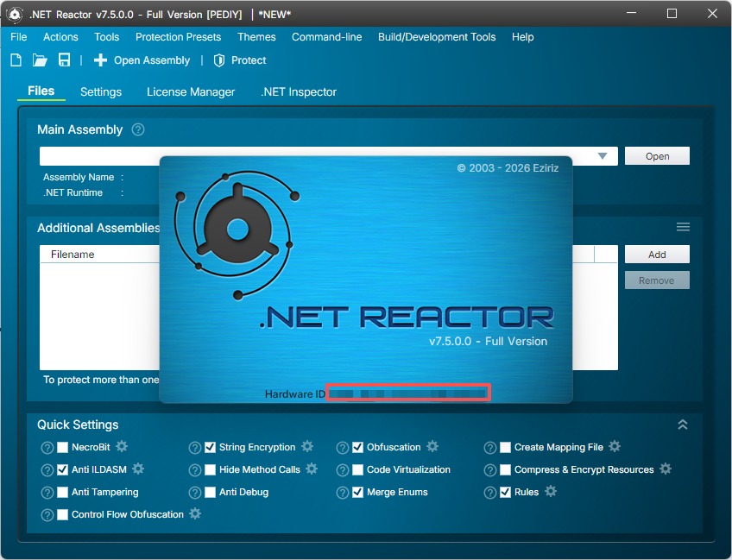Viewport: 732px width, 560px height.
Task: Open the Main Assembly help icon
Action: (138, 129)
